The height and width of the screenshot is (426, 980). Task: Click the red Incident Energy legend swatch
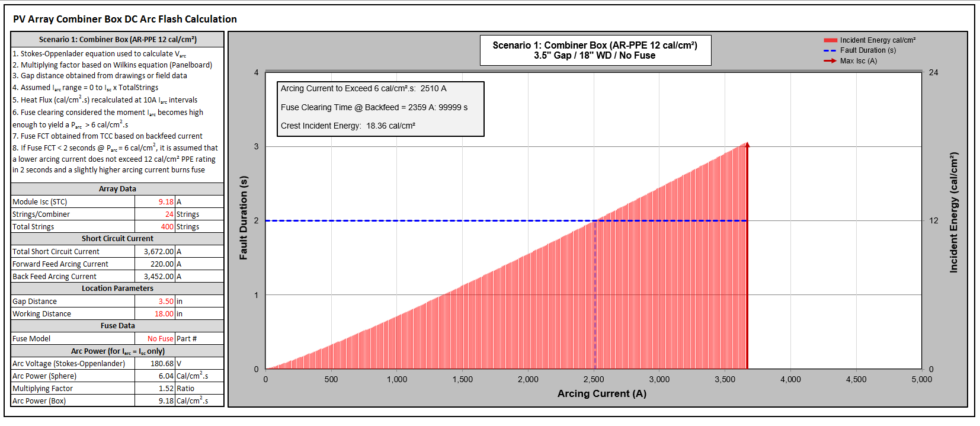pos(830,40)
